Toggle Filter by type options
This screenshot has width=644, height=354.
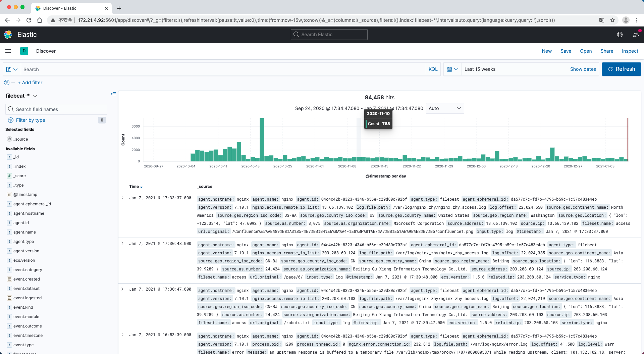[x=31, y=120]
